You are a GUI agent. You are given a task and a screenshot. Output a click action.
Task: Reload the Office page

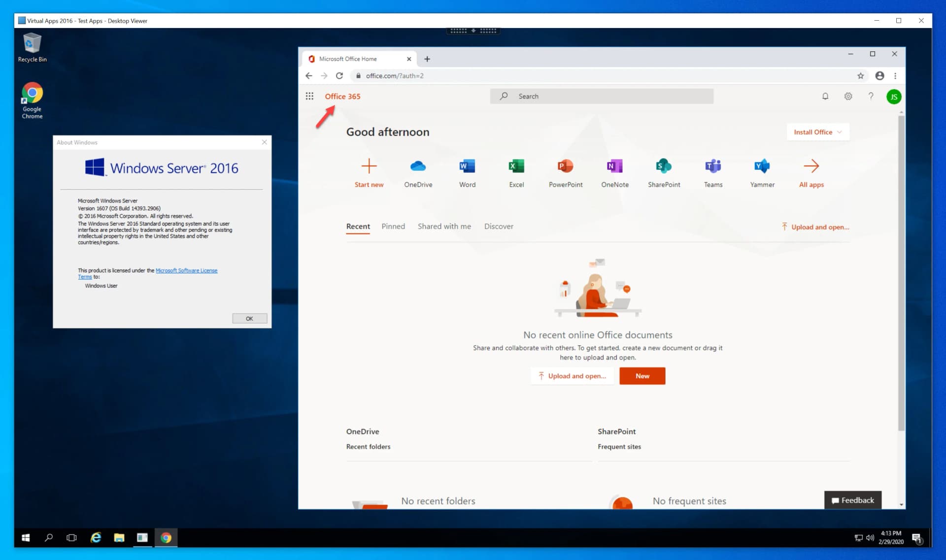click(x=339, y=76)
